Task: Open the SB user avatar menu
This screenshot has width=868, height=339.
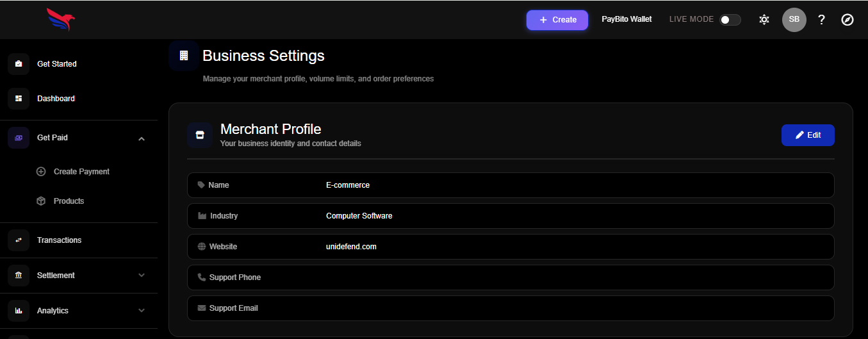Action: (794, 20)
